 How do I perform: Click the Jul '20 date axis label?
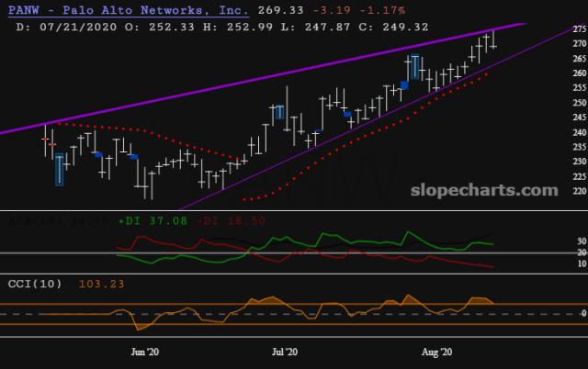pos(286,352)
